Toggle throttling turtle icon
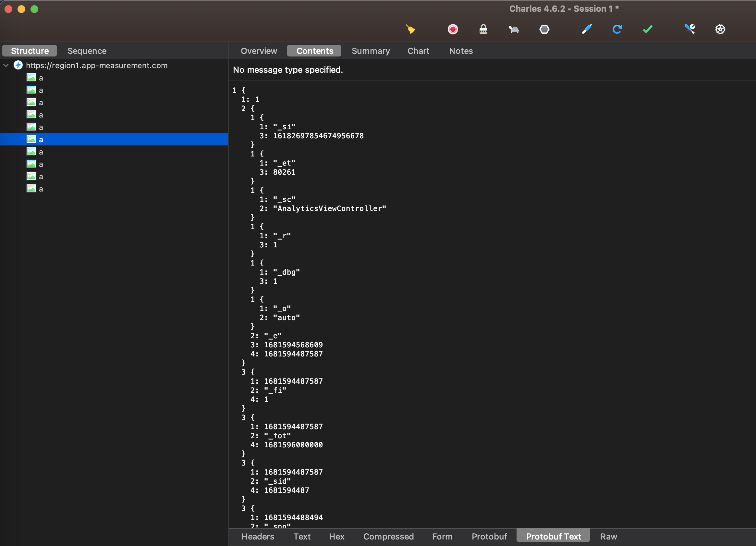 click(514, 29)
